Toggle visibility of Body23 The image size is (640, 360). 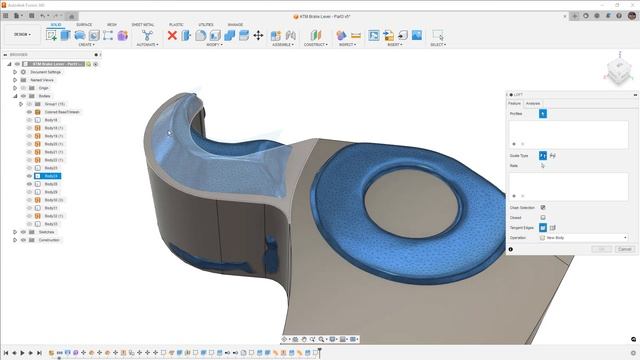coord(29,168)
